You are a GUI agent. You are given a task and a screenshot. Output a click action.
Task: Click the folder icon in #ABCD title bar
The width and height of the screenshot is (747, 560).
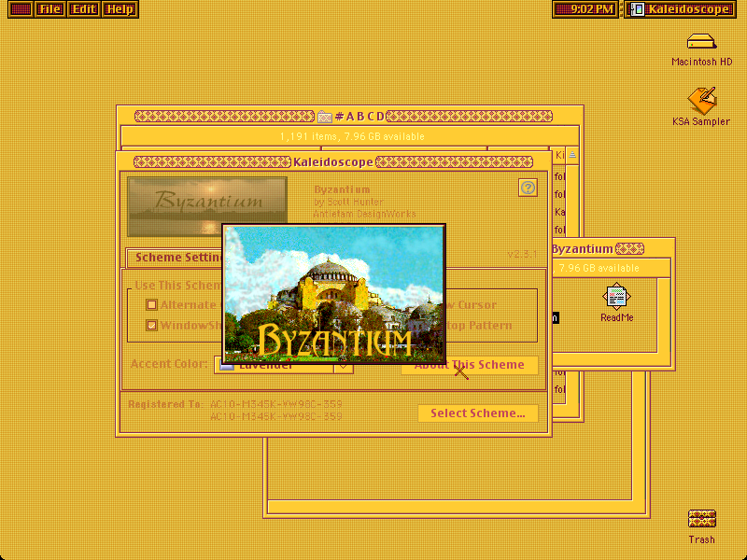324,116
